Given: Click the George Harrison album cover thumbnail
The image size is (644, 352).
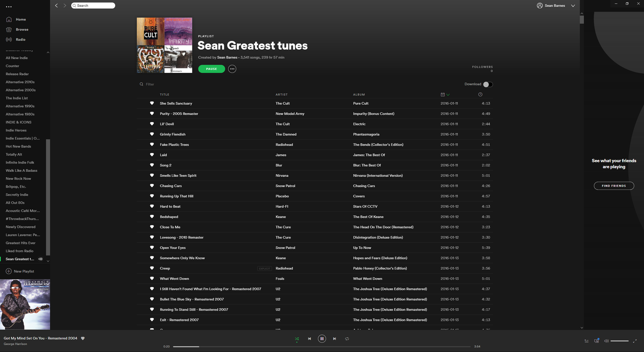Looking at the screenshot, I should coord(25,305).
